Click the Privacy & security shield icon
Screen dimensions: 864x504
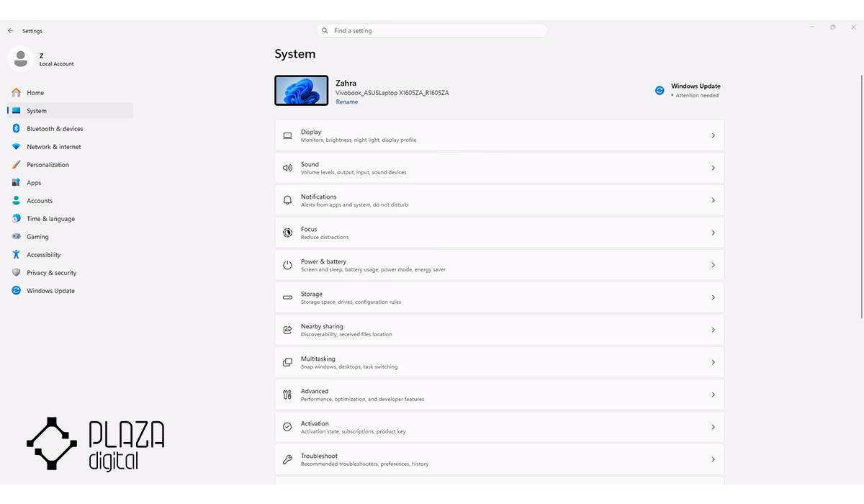pos(17,273)
